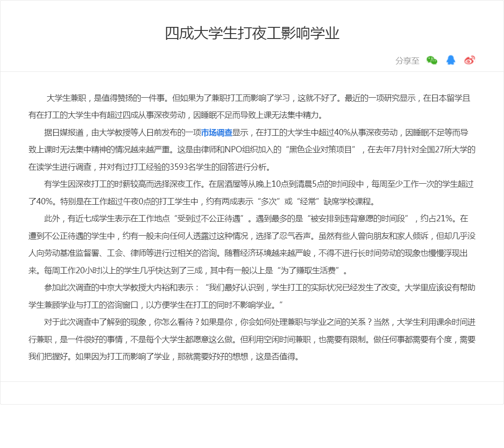Open the 市场调查 hyperlink

point(216,133)
